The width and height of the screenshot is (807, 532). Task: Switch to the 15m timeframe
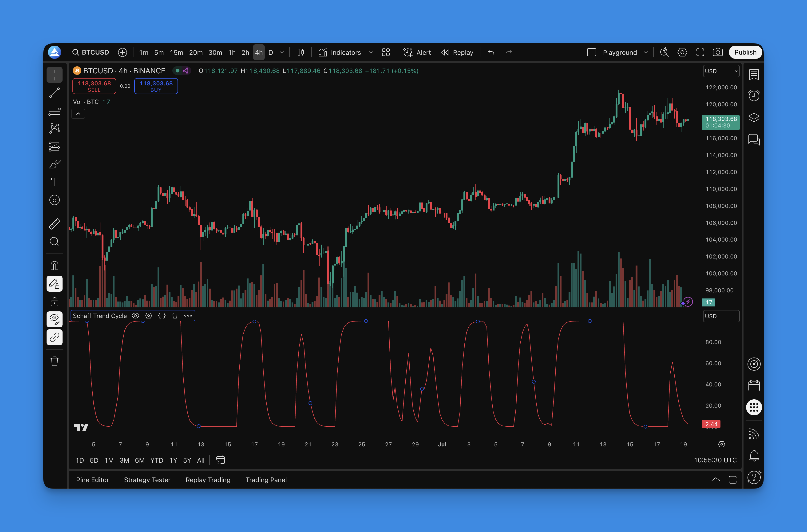click(x=176, y=53)
